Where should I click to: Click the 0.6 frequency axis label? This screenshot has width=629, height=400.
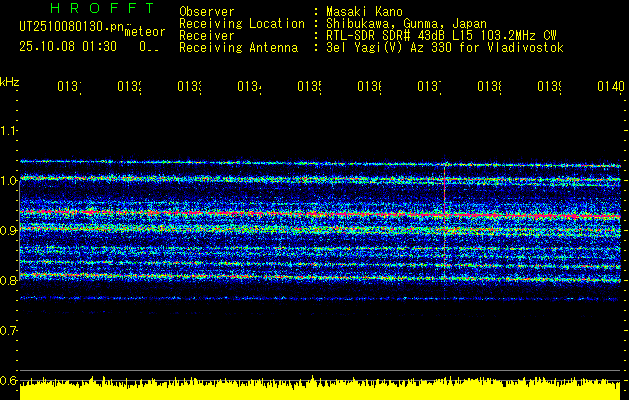point(8,380)
